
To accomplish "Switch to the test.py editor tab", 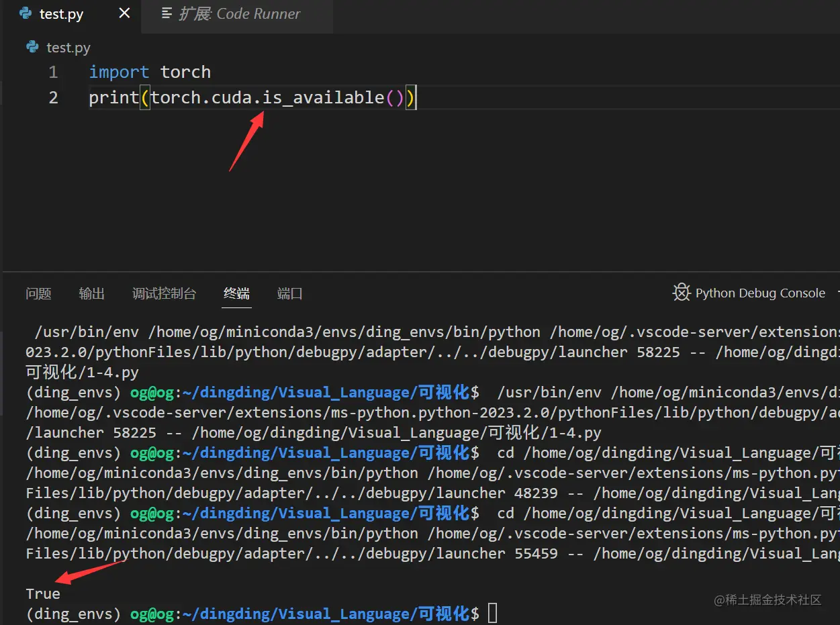I will pyautogui.click(x=71, y=15).
